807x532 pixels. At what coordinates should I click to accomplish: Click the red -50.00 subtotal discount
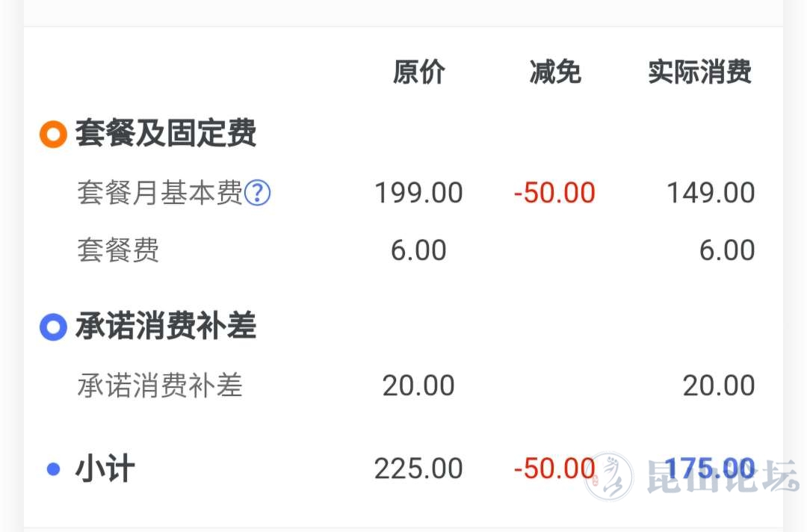(x=554, y=469)
